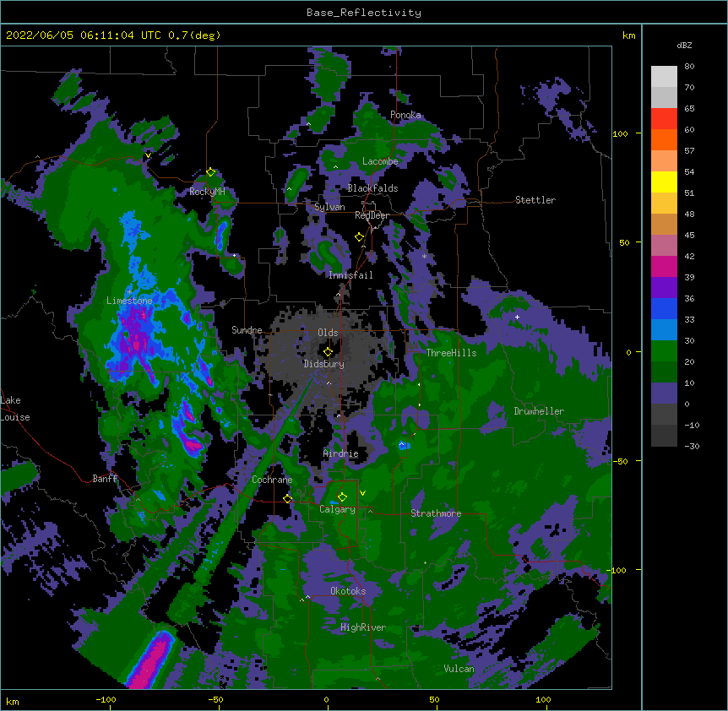
Task: Click the yellow radar site marker at Olds
Action: click(328, 351)
